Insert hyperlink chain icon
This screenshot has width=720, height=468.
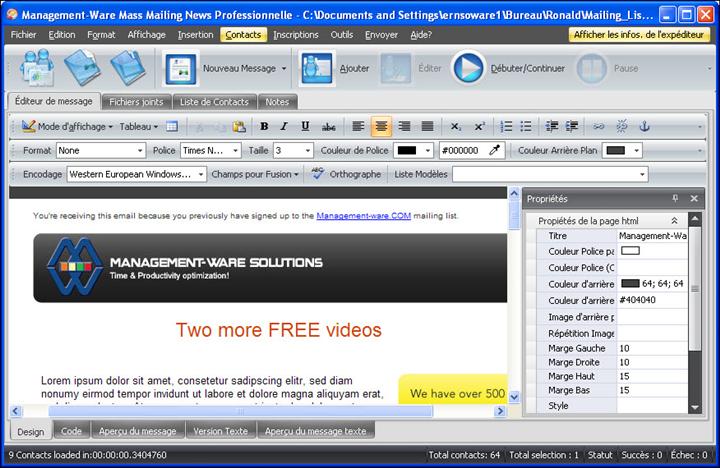pos(598,126)
